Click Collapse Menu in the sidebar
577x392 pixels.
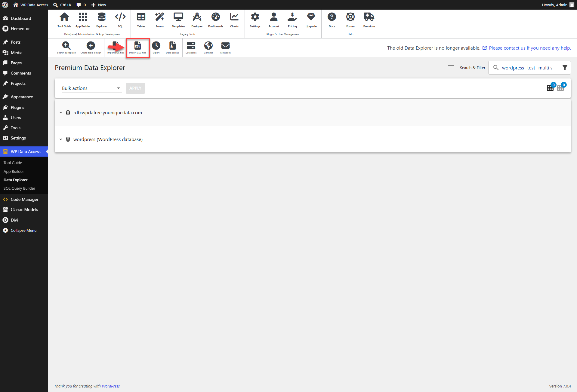click(24, 230)
